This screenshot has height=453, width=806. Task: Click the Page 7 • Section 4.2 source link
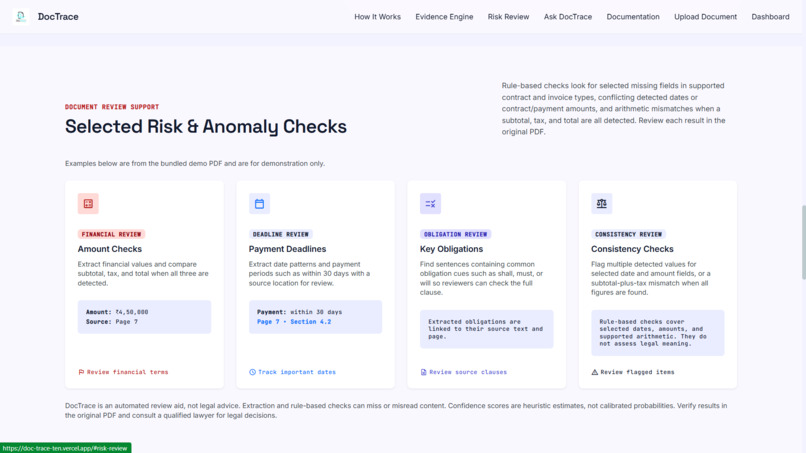pyautogui.click(x=294, y=321)
